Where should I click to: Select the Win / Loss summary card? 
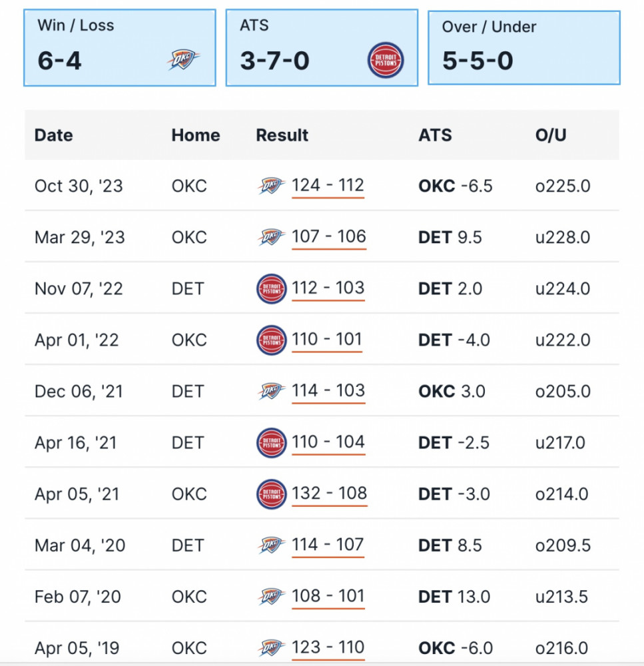(120, 47)
